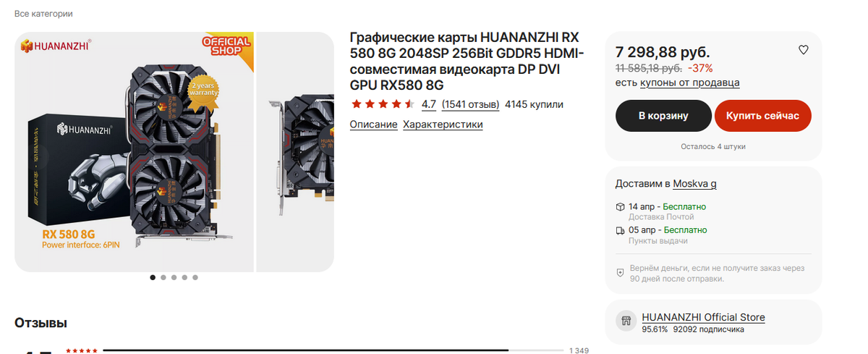Screen dimensions: 868x354
Task: Click the star rating icons
Action: click(x=383, y=104)
